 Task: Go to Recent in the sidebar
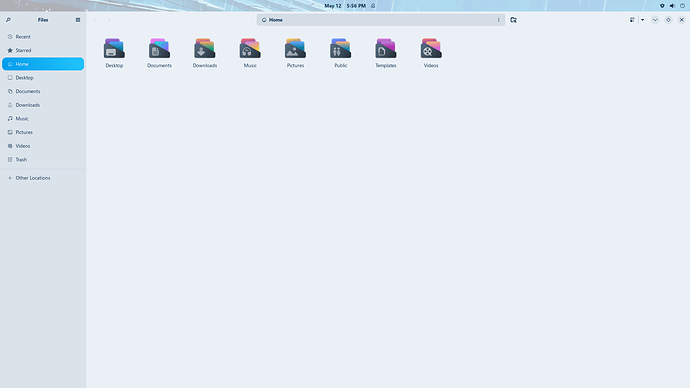pyautogui.click(x=43, y=37)
